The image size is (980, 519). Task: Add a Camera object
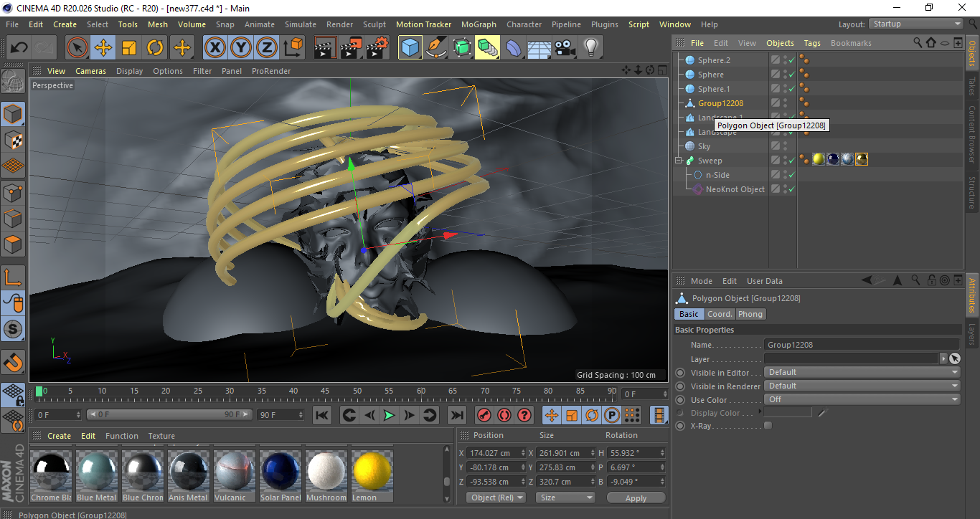565,48
